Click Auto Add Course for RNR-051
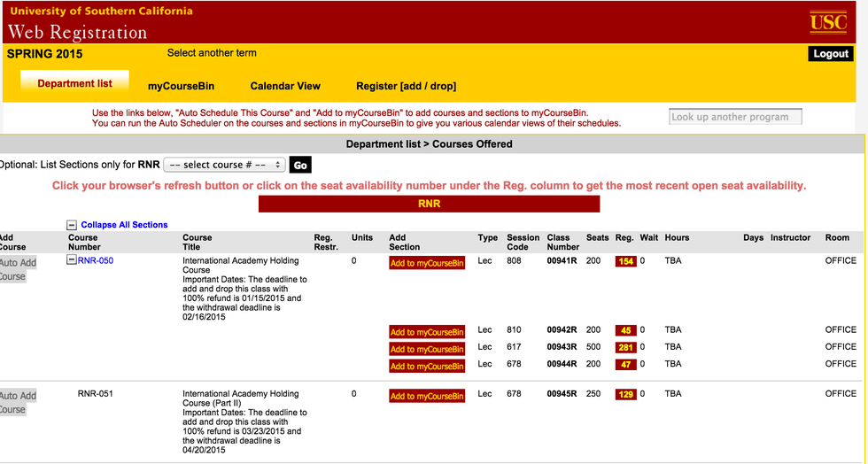Image resolution: width=868 pixels, height=464 pixels. coord(18,403)
